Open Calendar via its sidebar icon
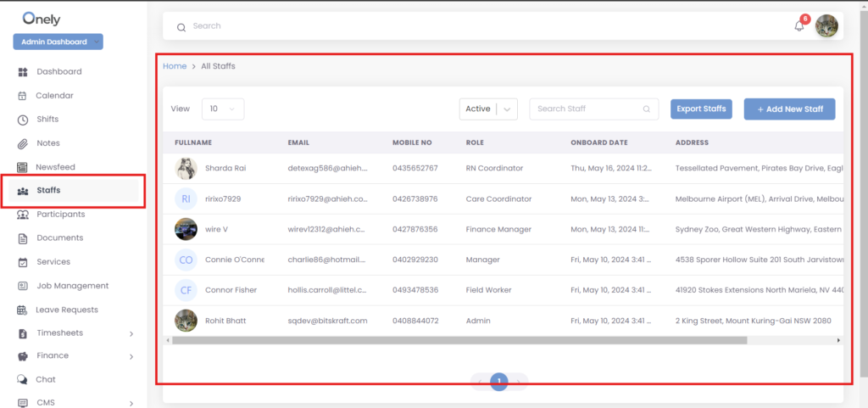Viewport: 868px width, 408px height. click(23, 96)
